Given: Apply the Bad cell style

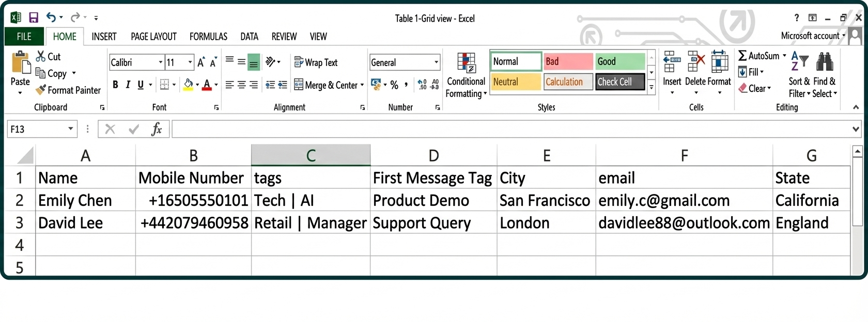Looking at the screenshot, I should point(568,61).
